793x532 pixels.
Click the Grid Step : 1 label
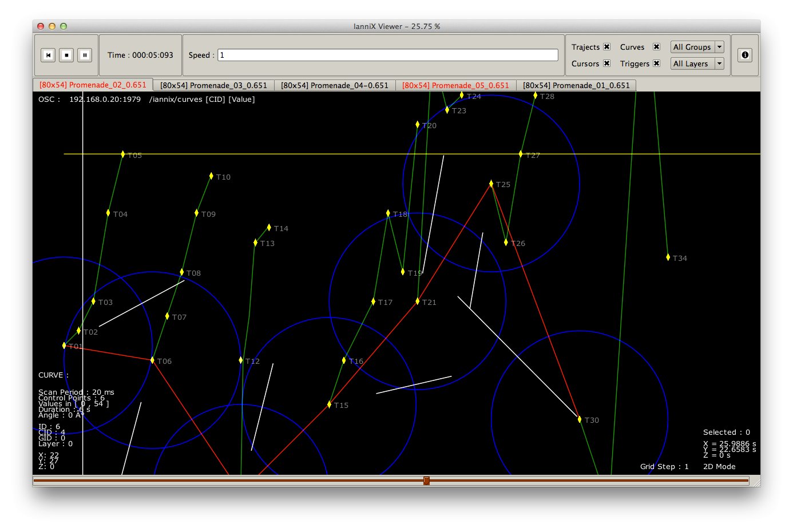pos(664,466)
